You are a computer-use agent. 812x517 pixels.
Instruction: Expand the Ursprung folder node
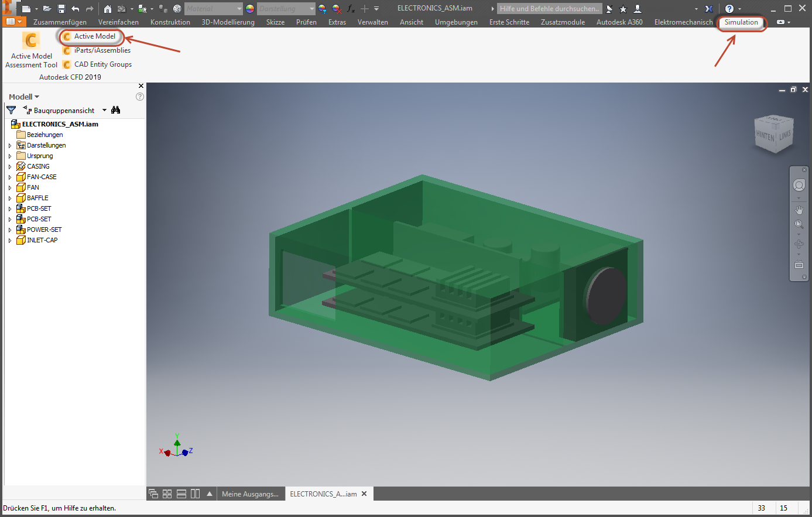[10, 156]
